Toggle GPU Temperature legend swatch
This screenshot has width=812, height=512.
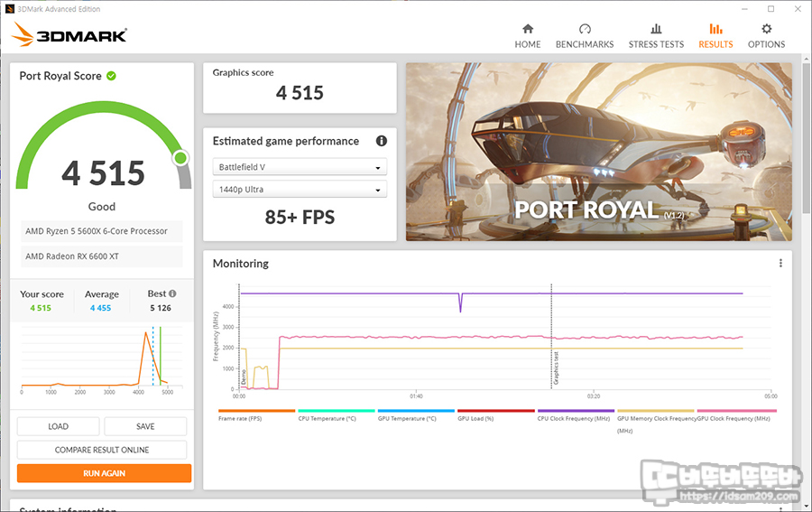(416, 411)
